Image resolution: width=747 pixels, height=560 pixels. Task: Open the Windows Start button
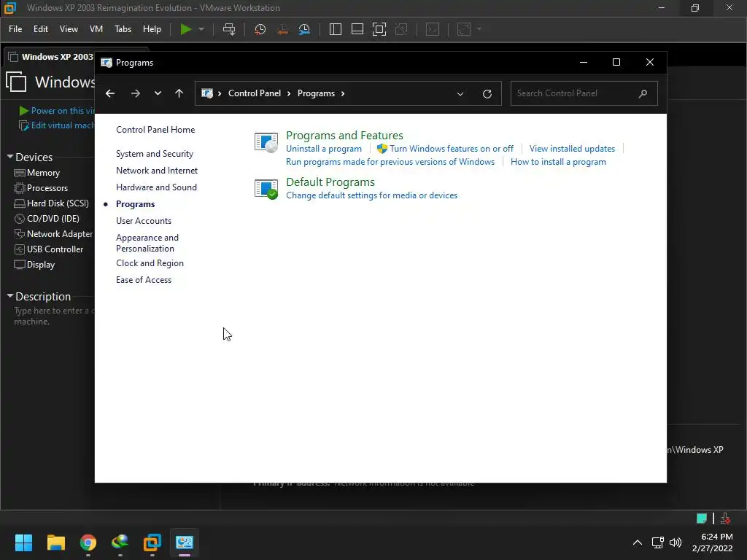coord(23,542)
